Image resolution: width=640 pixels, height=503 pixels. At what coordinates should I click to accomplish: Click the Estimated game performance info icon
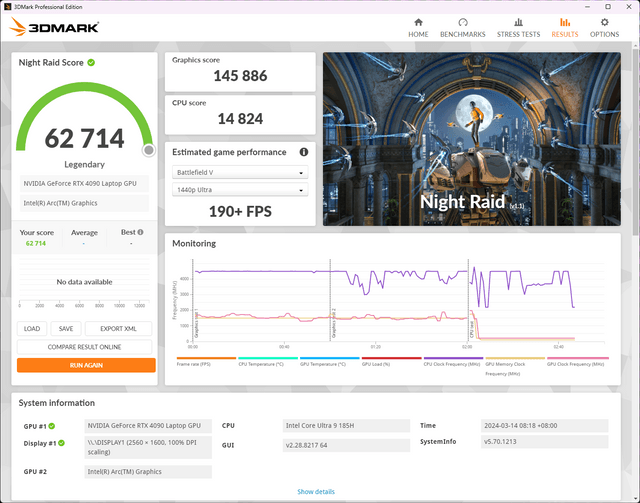click(304, 152)
